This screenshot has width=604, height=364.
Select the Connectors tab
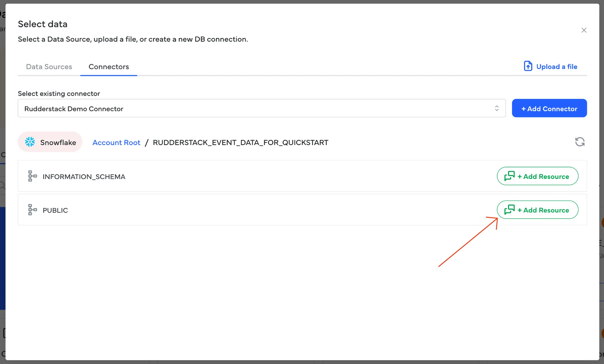(109, 67)
